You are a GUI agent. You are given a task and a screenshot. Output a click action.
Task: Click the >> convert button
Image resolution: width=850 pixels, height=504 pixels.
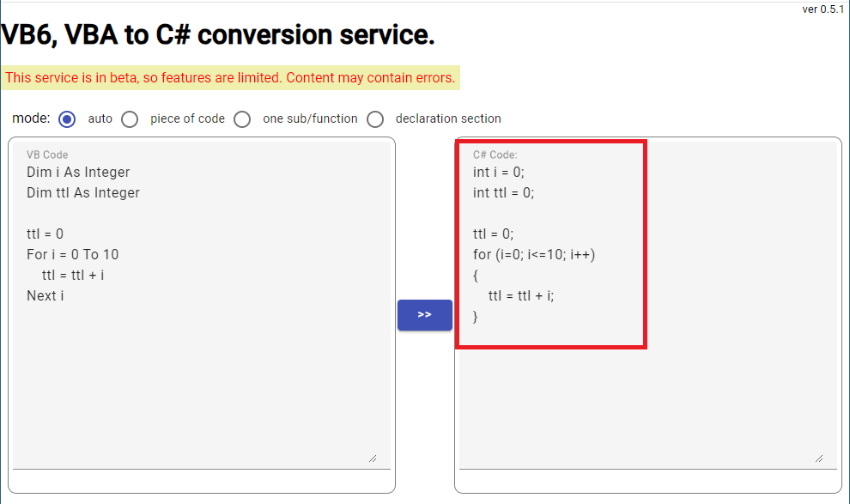[x=424, y=315]
